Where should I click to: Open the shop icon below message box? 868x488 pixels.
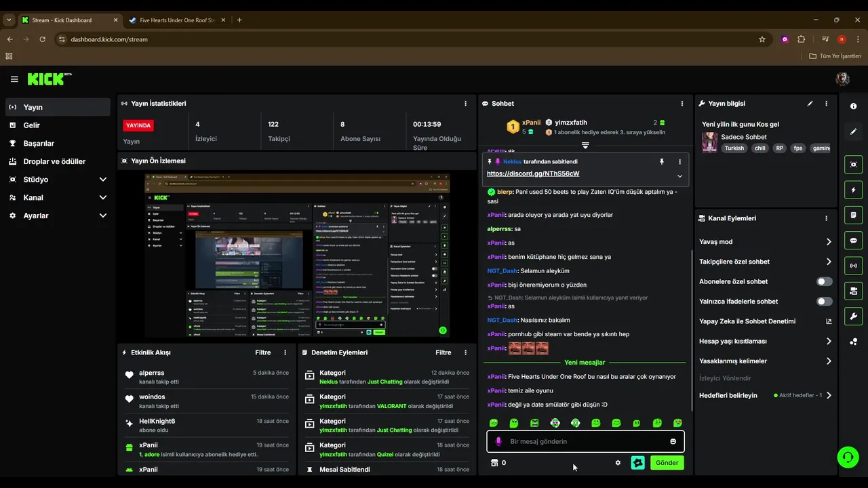pos(494,463)
